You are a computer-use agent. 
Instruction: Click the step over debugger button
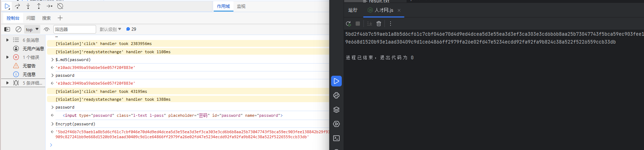17,6
